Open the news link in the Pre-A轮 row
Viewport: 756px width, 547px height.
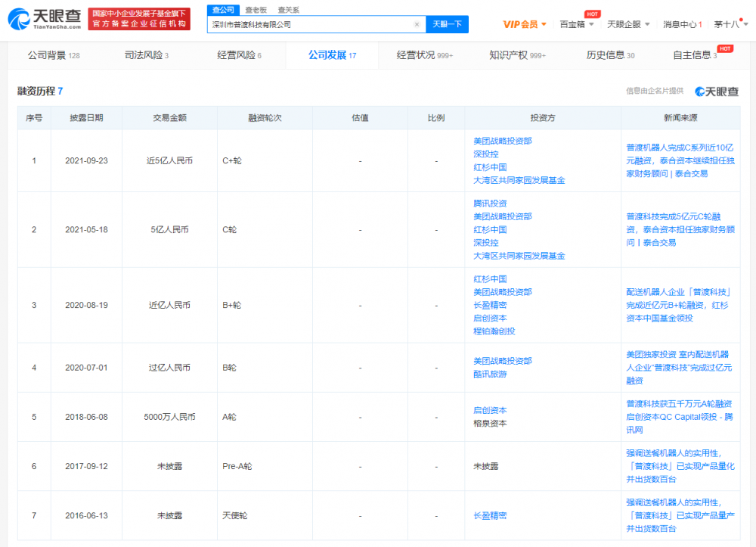(680, 467)
